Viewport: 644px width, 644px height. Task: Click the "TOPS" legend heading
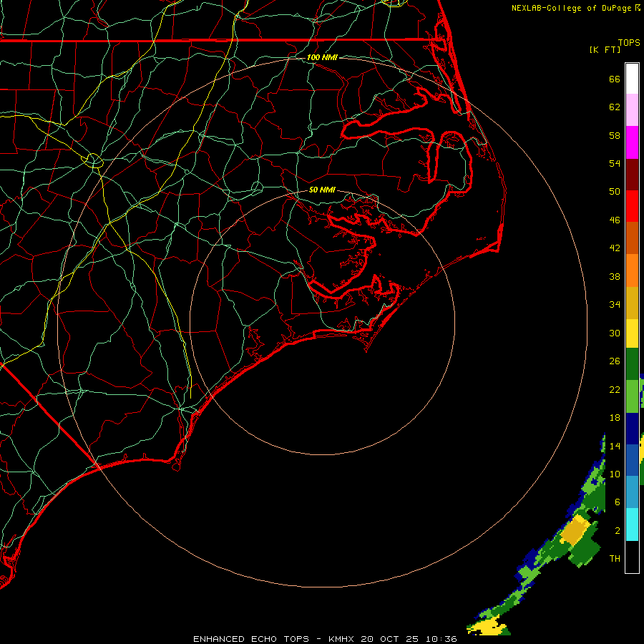(629, 42)
